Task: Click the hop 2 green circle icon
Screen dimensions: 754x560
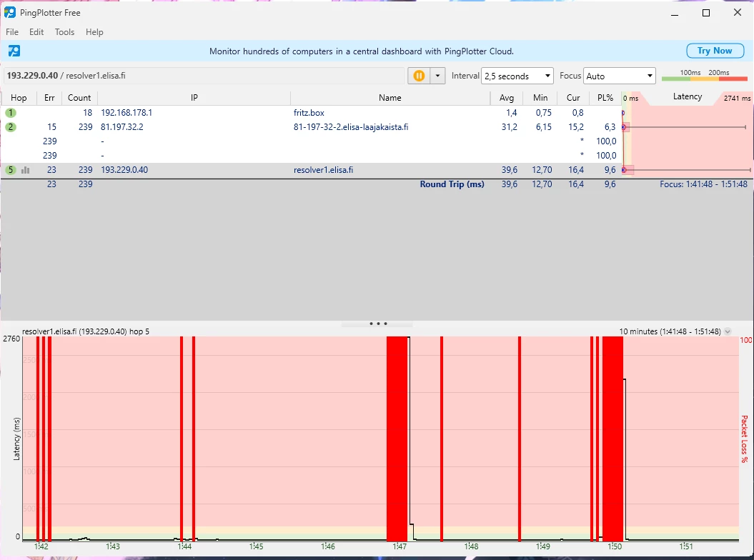Action: click(x=11, y=127)
